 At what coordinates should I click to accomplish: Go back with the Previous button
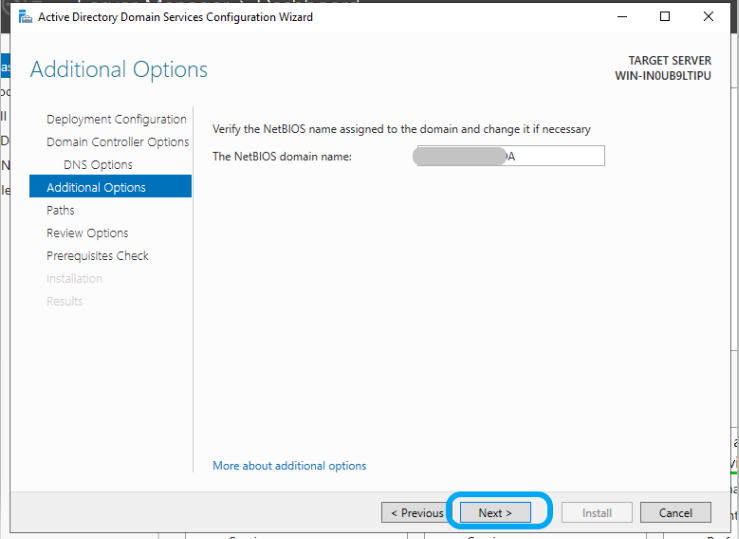[417, 512]
